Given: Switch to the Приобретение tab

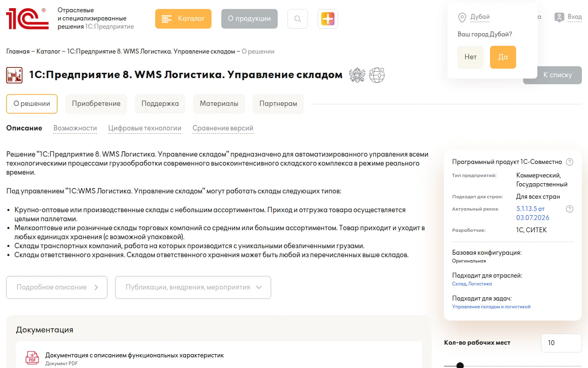Looking at the screenshot, I should [96, 104].
